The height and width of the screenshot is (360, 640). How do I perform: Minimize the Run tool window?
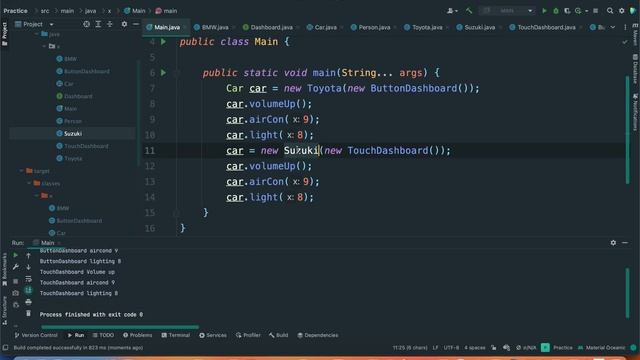(x=625, y=243)
